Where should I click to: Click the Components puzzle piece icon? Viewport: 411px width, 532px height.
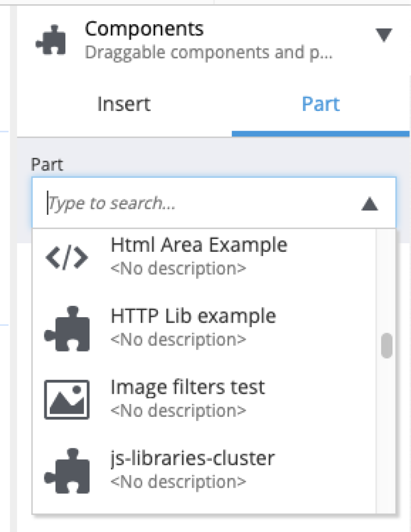coord(51,40)
